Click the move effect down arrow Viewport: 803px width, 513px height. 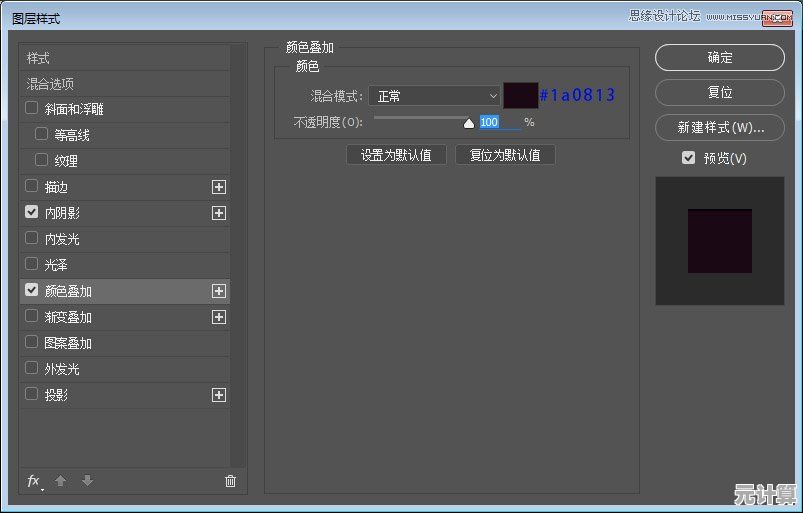[87, 481]
